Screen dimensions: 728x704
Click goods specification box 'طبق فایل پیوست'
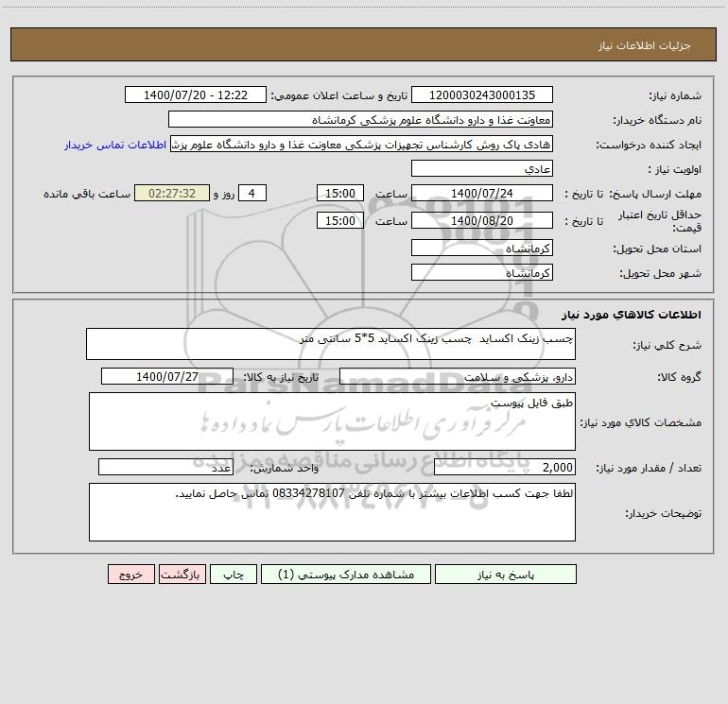pos(332,421)
